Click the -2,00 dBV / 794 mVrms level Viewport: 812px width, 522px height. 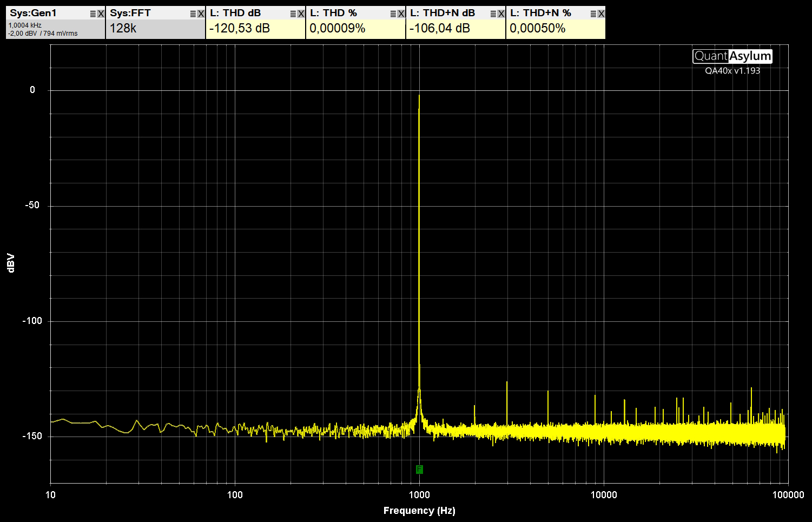[x=43, y=34]
